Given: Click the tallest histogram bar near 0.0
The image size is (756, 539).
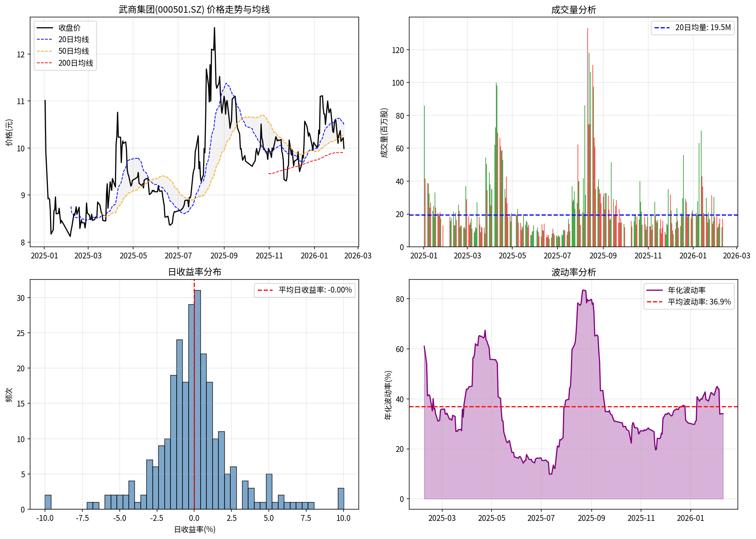Looking at the screenshot, I should [197, 399].
